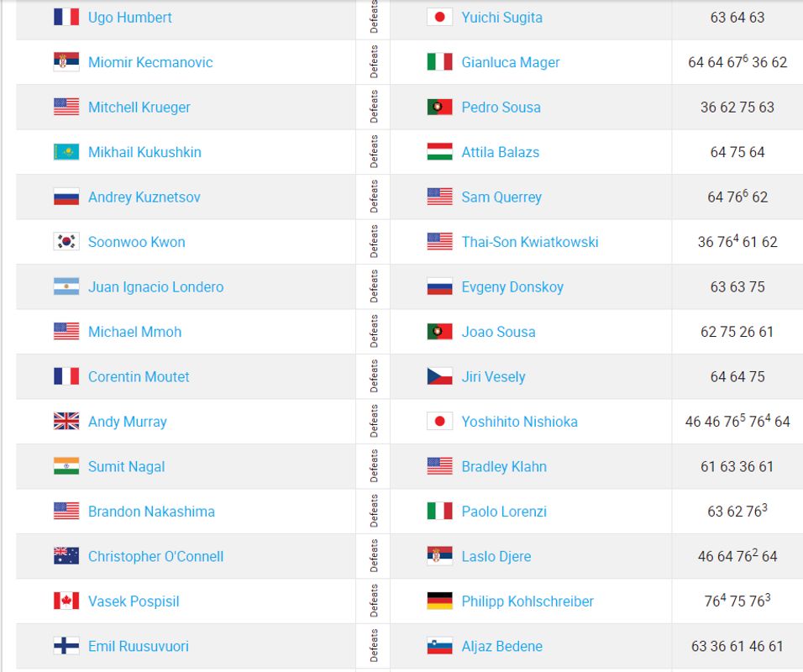Image resolution: width=803 pixels, height=672 pixels.
Task: Open Ugo Humbert's player profile
Action: [130, 18]
